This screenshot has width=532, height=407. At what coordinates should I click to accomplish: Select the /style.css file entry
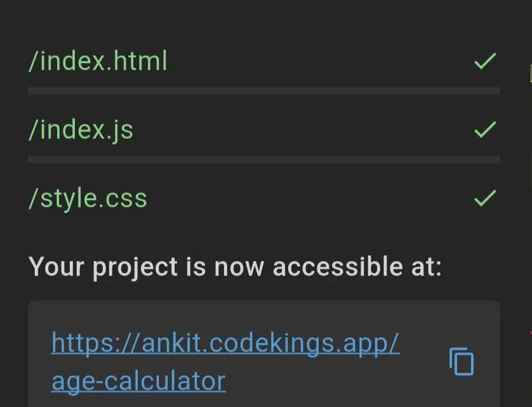point(88,197)
